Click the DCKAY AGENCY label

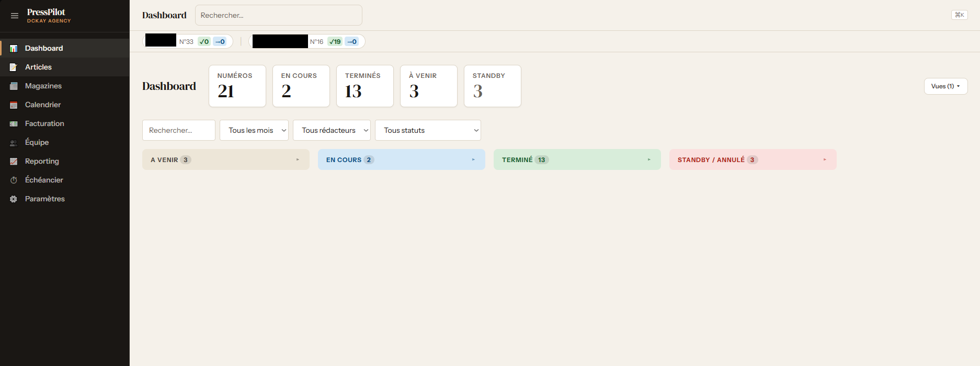[49, 21]
